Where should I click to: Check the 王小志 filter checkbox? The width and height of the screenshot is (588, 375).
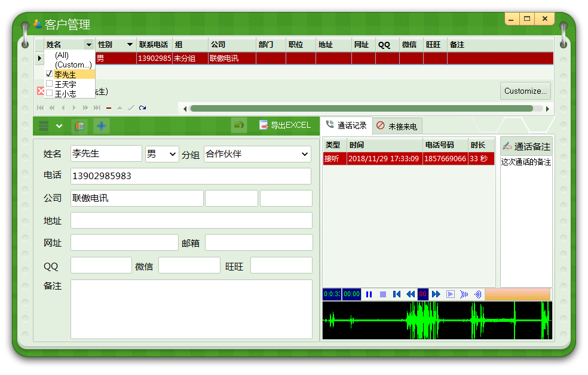pos(50,94)
